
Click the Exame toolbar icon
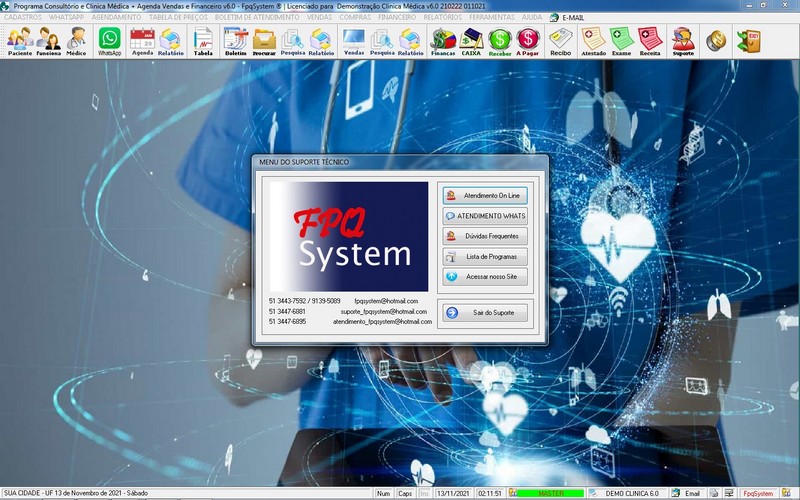coord(621,41)
